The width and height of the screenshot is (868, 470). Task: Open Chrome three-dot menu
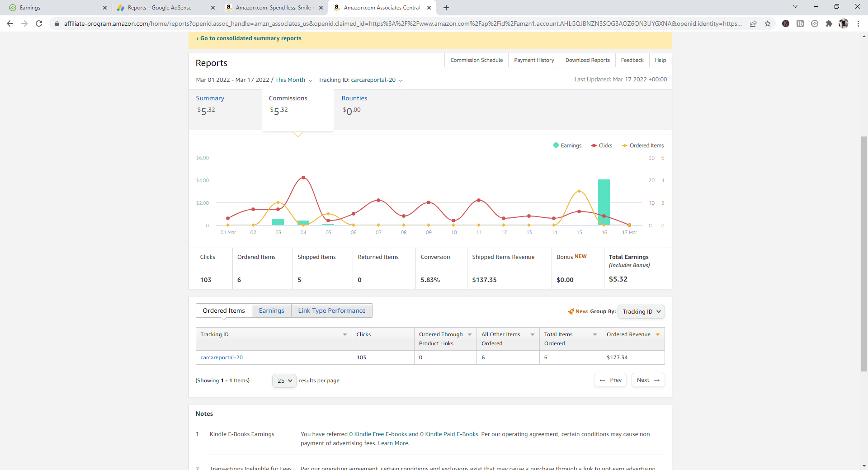pos(858,23)
